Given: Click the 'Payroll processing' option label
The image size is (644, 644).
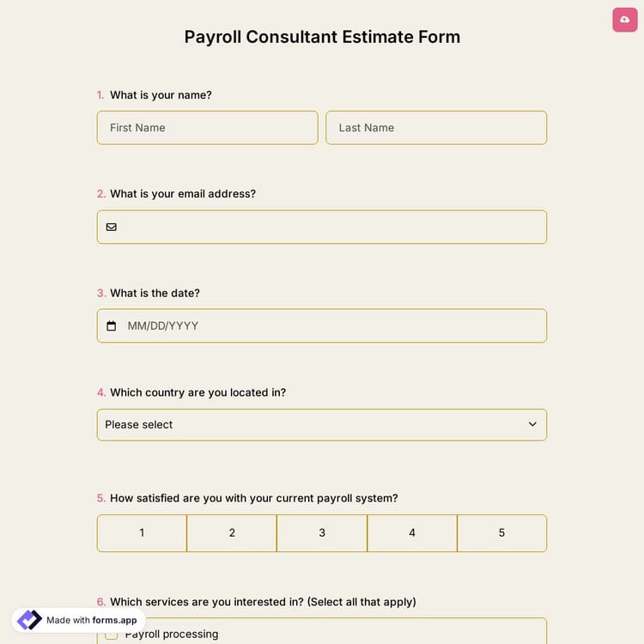Looking at the screenshot, I should click(x=172, y=635).
